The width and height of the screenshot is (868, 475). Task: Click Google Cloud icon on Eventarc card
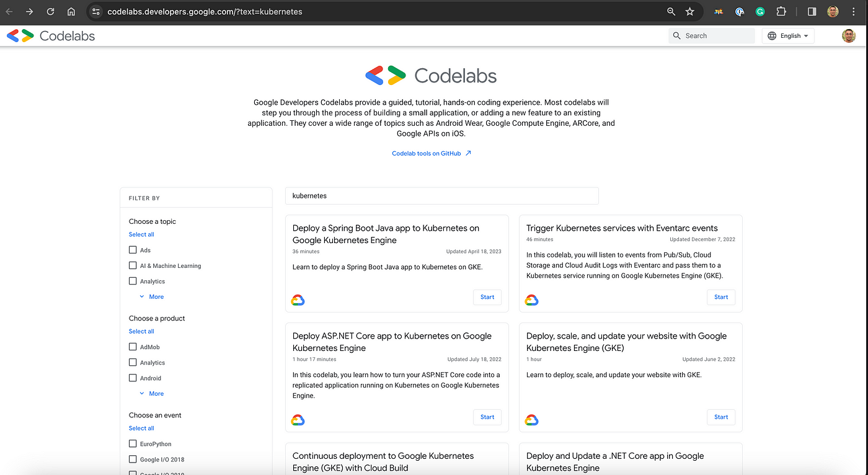click(531, 300)
